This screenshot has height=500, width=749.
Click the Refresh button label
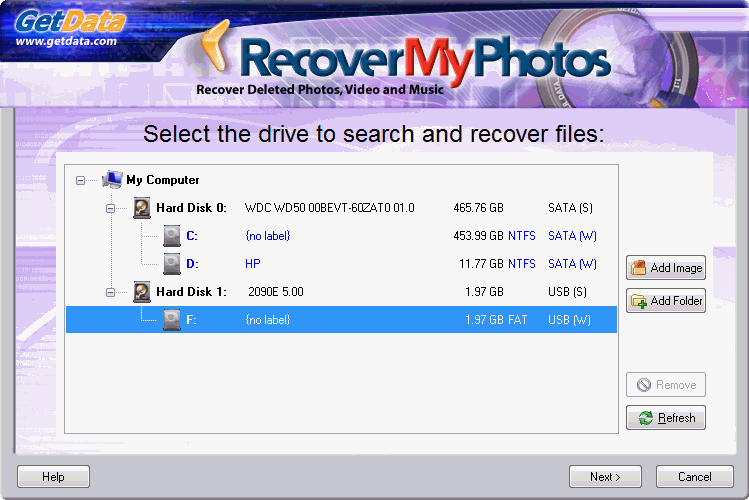coord(676,418)
